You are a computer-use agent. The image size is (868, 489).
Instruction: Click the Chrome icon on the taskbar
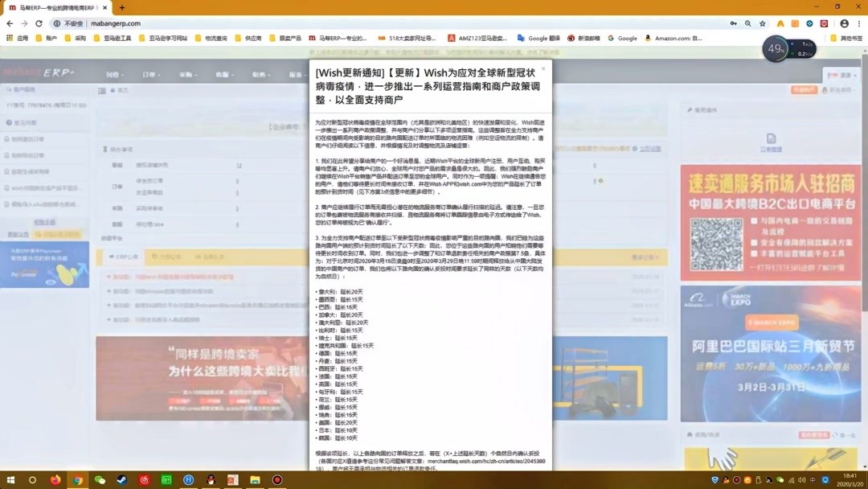[77, 482]
